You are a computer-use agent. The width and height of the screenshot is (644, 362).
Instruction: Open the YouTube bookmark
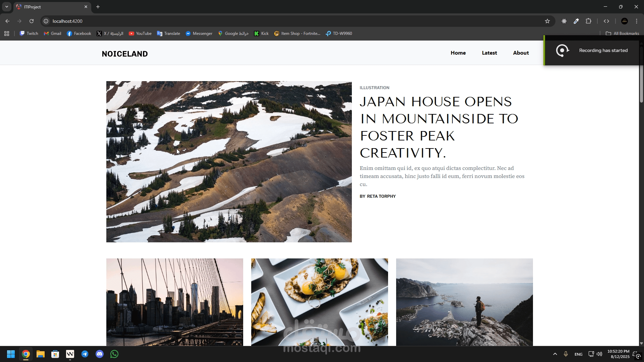(140, 34)
